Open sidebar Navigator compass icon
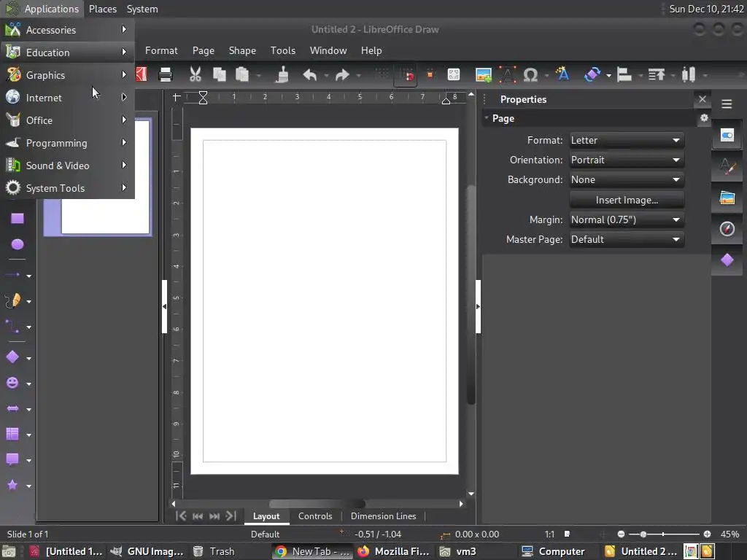This screenshot has width=747, height=560. pyautogui.click(x=727, y=229)
